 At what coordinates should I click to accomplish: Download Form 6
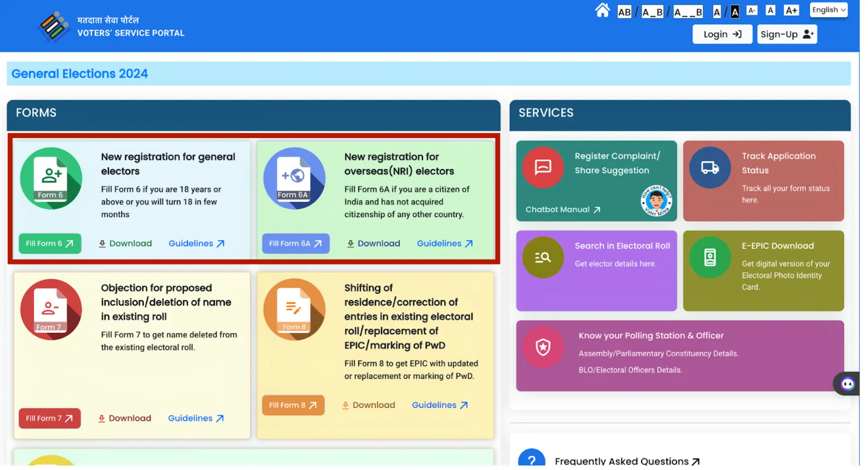(125, 244)
